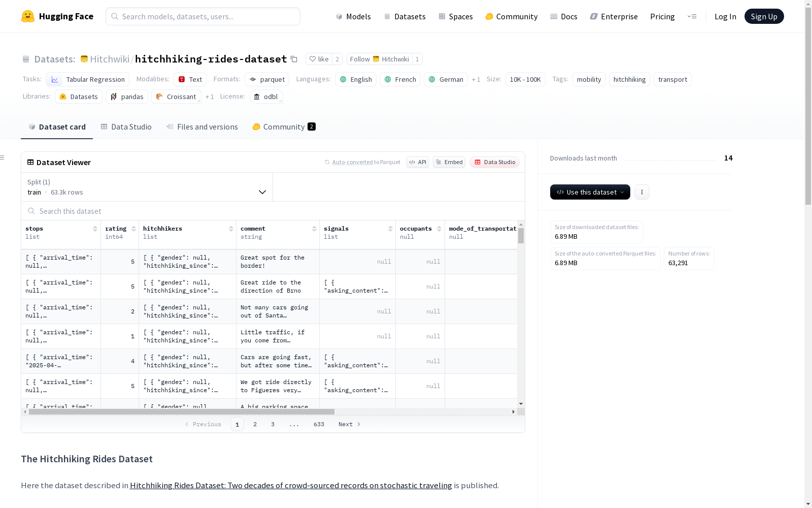Follow the Hitchwiki organization
812x508 pixels.
pyautogui.click(x=379, y=59)
